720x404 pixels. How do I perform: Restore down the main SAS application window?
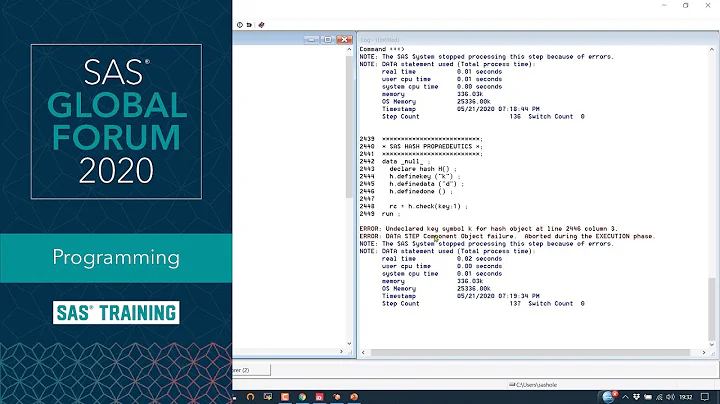(686, 5)
